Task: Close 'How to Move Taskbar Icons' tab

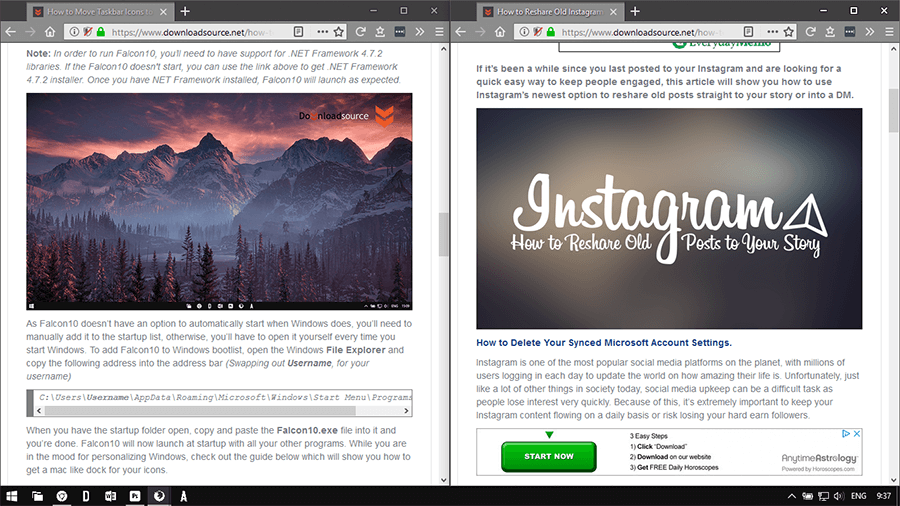Action: click(x=163, y=11)
